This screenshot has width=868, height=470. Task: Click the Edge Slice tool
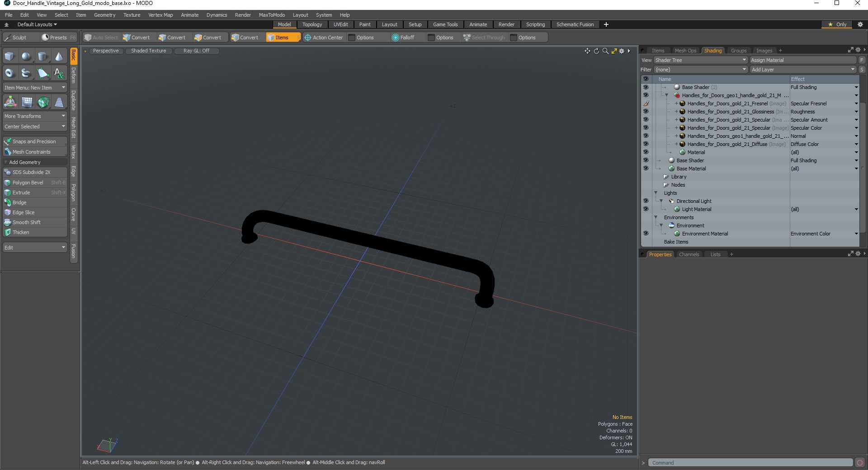35,212
